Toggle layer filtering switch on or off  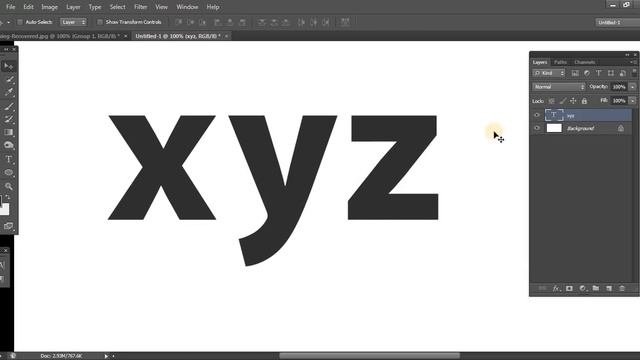pos(634,73)
